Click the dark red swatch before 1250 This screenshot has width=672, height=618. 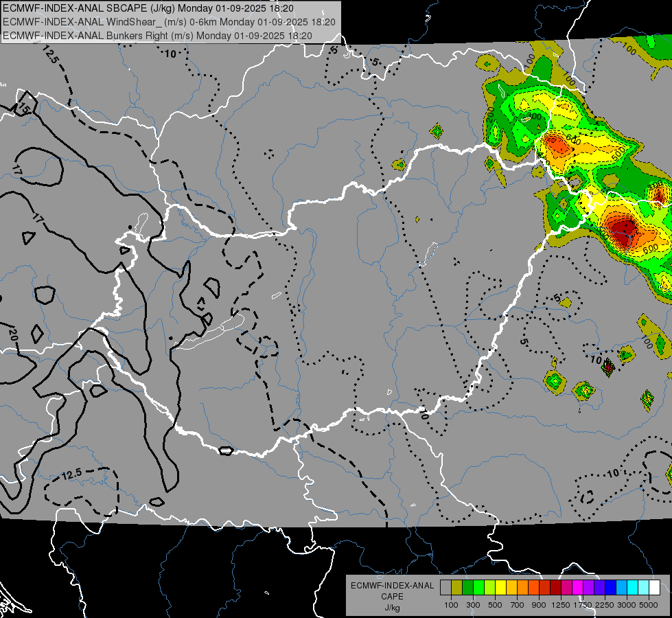point(555,587)
